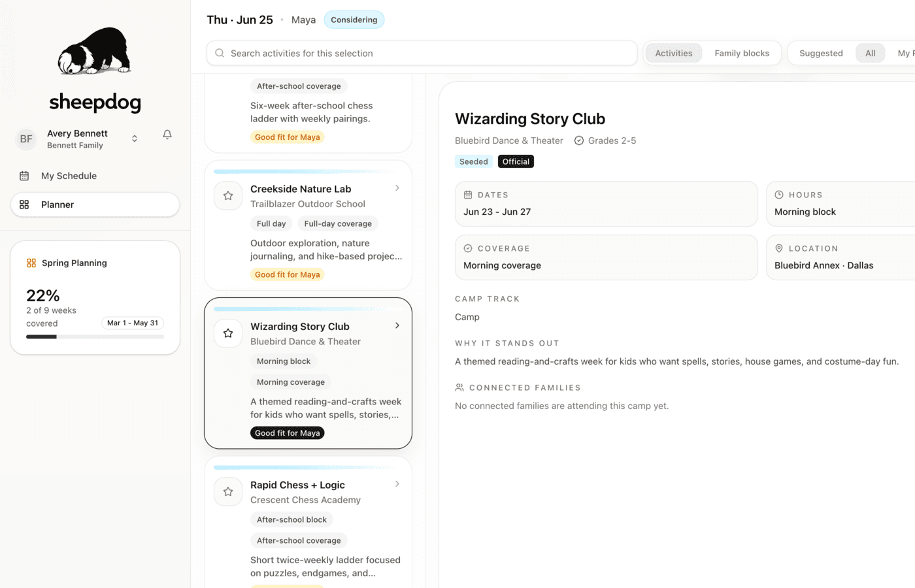
Task: Click the Crescent Chess Academy provider name
Action: 305,500
